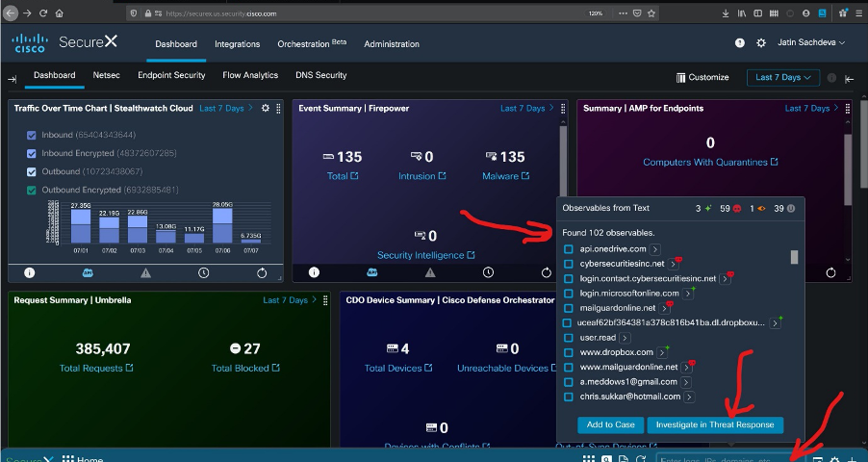Open Last 7 Days dashboard timeframe dropdown
This screenshot has height=462, width=868.
(782, 78)
